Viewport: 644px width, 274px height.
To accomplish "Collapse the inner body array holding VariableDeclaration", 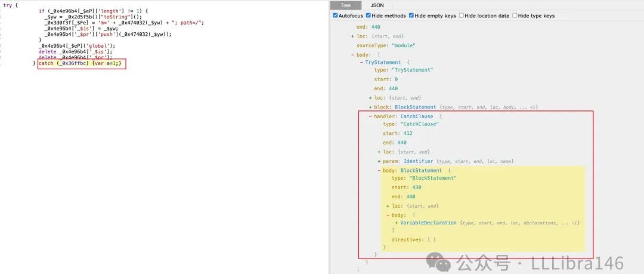I will click(x=388, y=215).
